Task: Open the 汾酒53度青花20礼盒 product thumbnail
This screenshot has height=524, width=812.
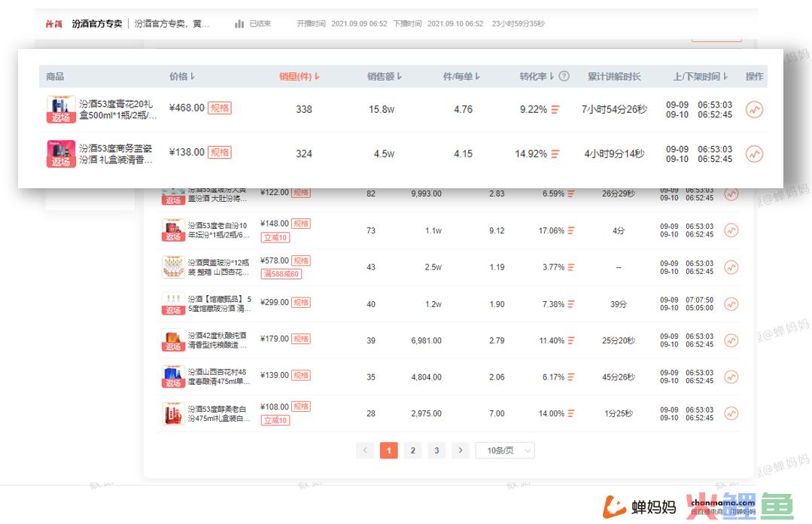Action: (x=61, y=109)
